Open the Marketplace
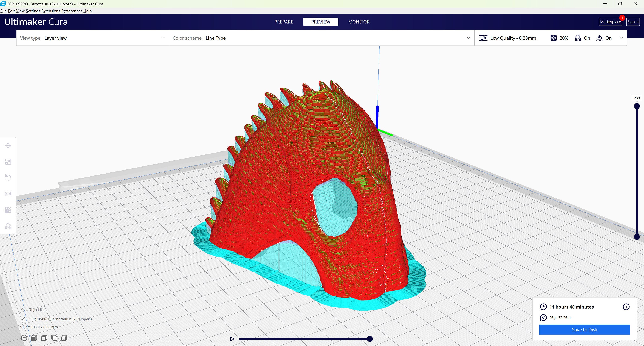This screenshot has height=346, width=644. [x=610, y=22]
